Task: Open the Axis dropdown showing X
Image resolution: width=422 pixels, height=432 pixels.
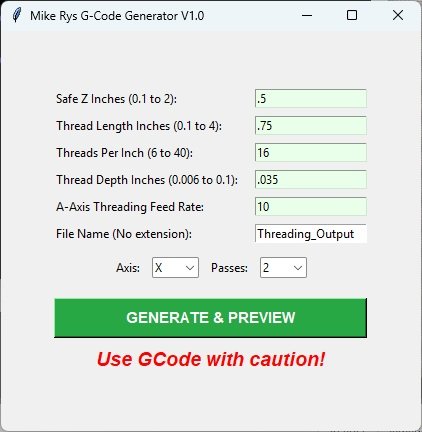Action: [175, 268]
